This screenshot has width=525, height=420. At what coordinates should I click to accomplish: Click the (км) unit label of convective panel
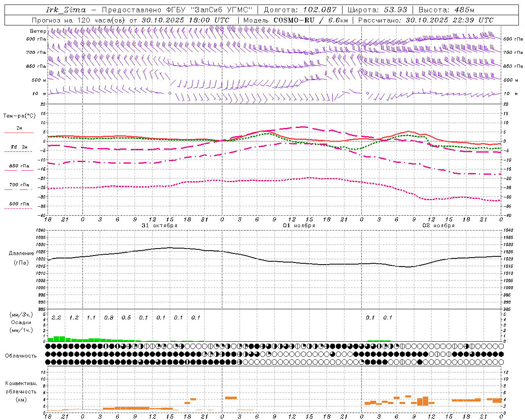[21, 399]
